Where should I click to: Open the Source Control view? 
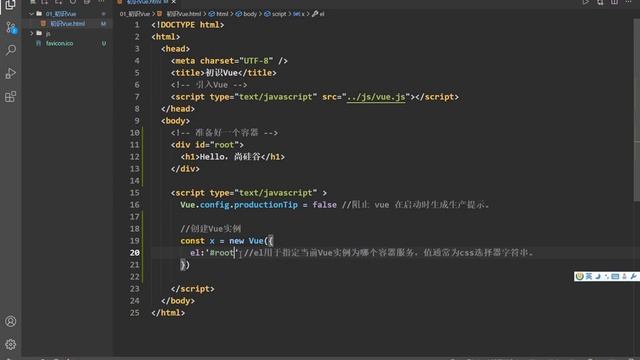pyautogui.click(x=11, y=28)
